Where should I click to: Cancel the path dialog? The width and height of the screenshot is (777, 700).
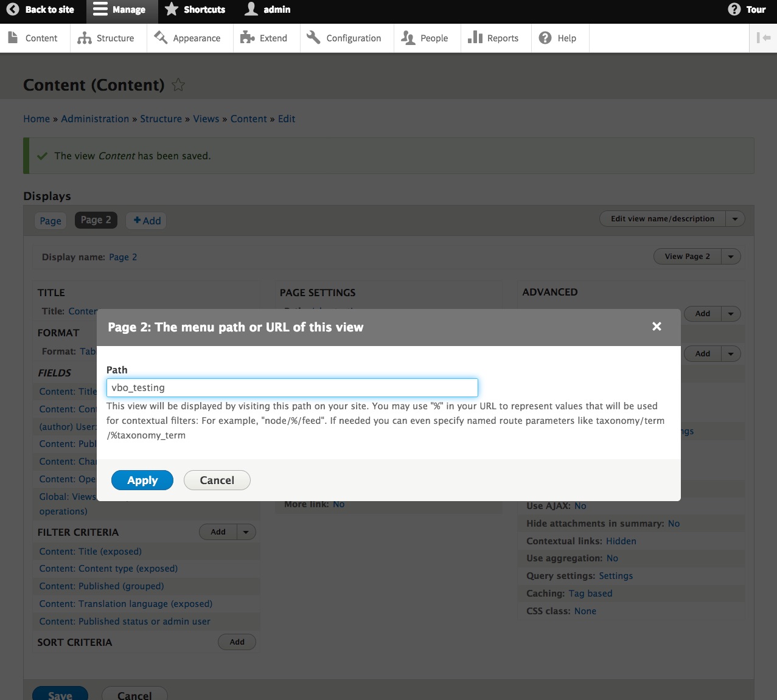pos(217,480)
